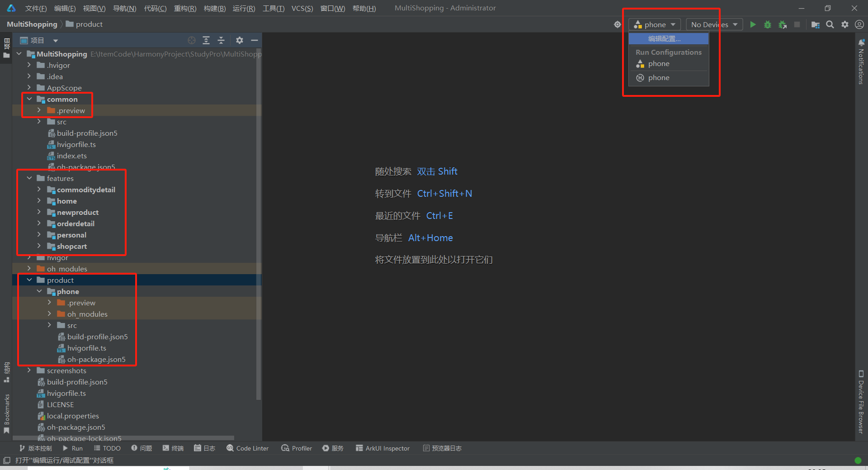Screen dimensions: 868x470
Task: Open Project Structure folder icon
Action: coord(816,24)
